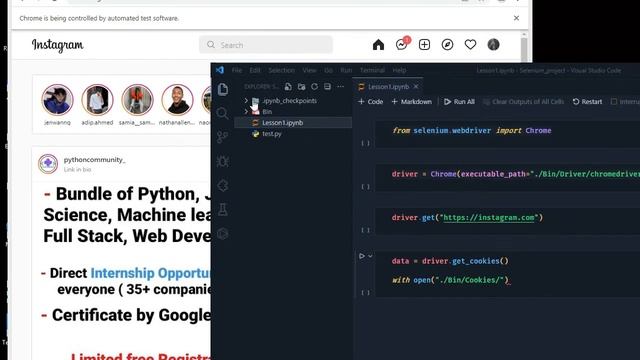Expand .ipynb_checkpoints folder chevron
640x360 pixels.
pyautogui.click(x=246, y=100)
